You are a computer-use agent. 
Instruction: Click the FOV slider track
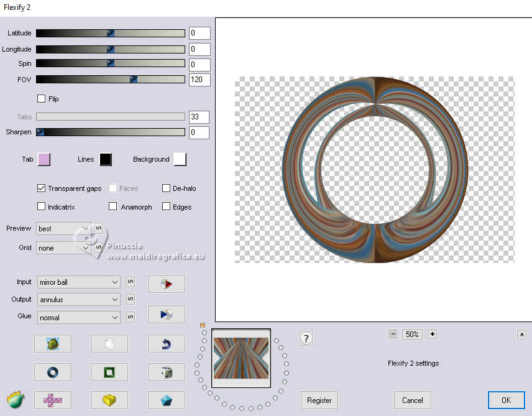[x=111, y=79]
